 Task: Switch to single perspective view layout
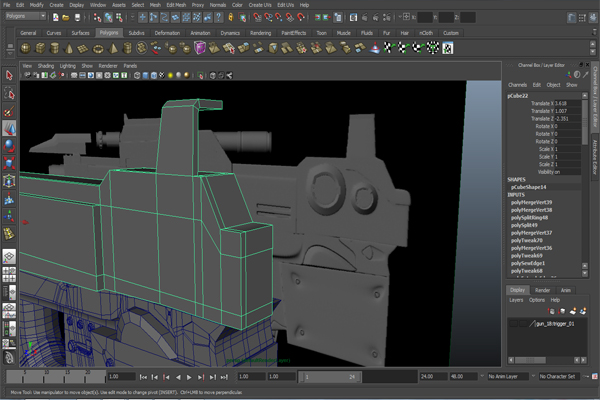pyautogui.click(x=9, y=256)
